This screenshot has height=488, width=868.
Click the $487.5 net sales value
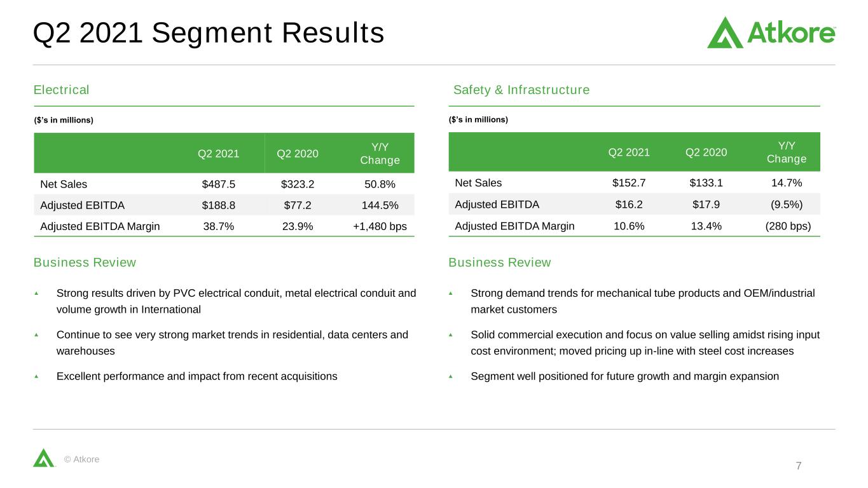click(219, 184)
